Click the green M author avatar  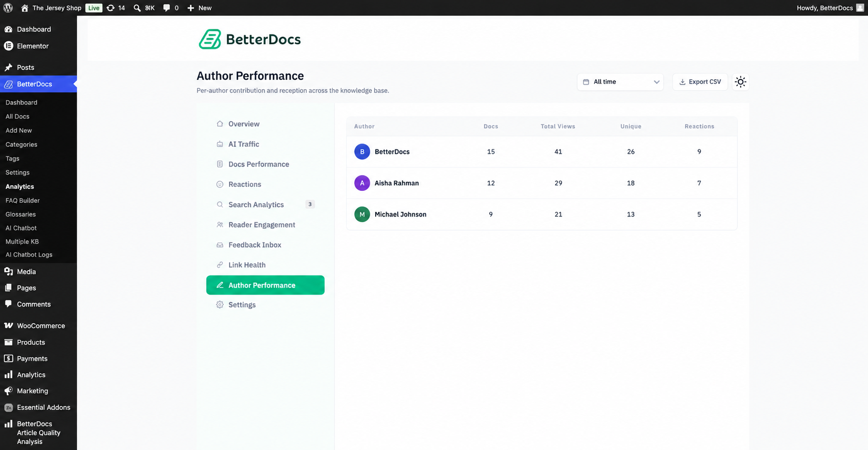[362, 214]
